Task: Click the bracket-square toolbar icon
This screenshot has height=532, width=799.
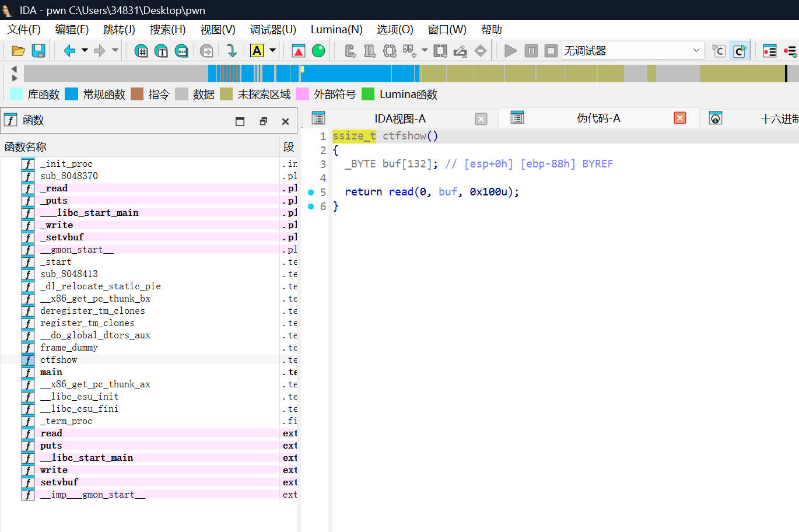Action: pyautogui.click(x=440, y=51)
